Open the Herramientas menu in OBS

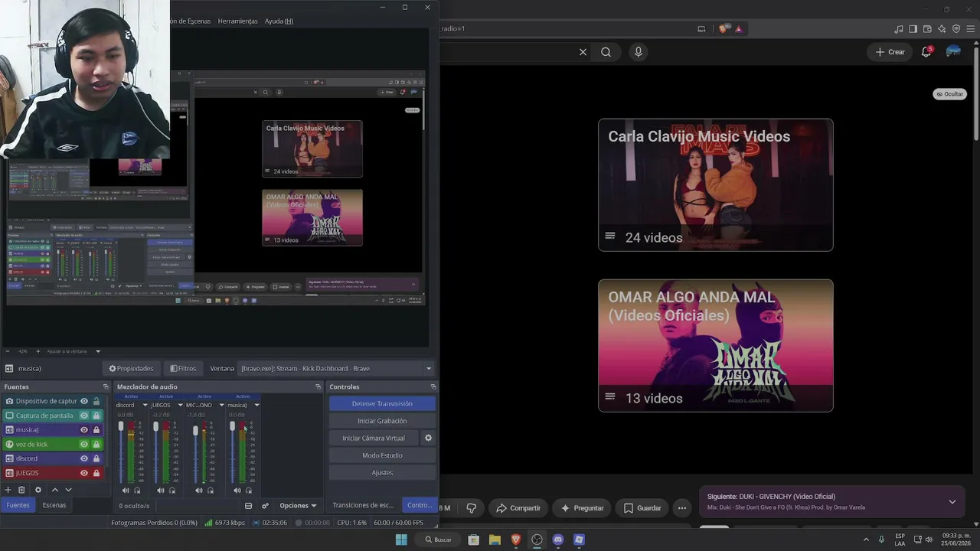(238, 21)
